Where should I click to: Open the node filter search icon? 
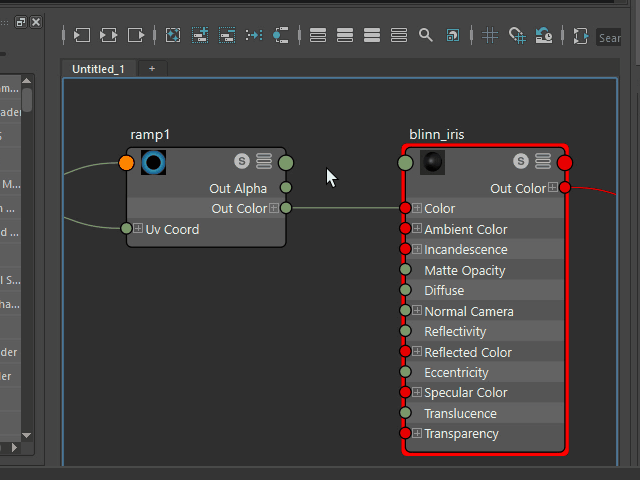(x=426, y=35)
